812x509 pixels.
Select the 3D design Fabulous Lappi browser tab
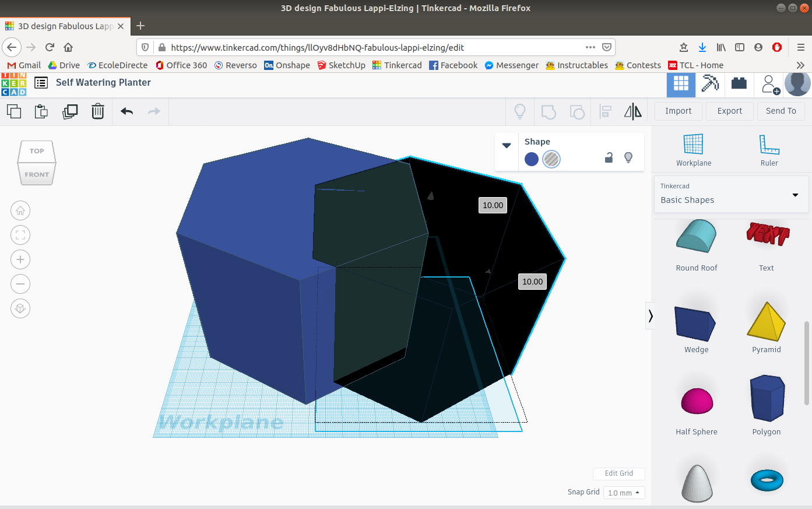pos(65,26)
